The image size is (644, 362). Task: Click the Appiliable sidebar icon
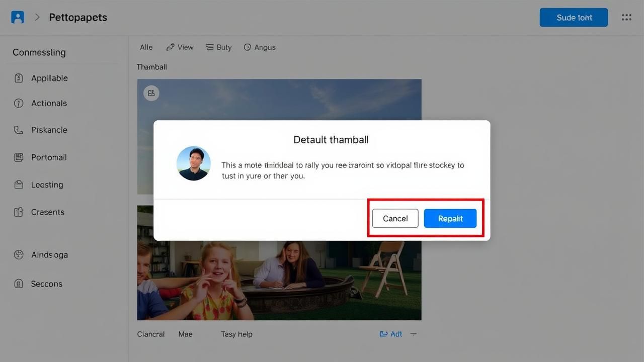pos(19,78)
